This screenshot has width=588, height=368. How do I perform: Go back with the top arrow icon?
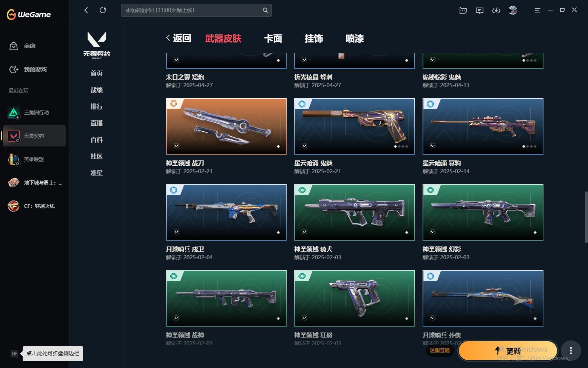[x=86, y=10]
